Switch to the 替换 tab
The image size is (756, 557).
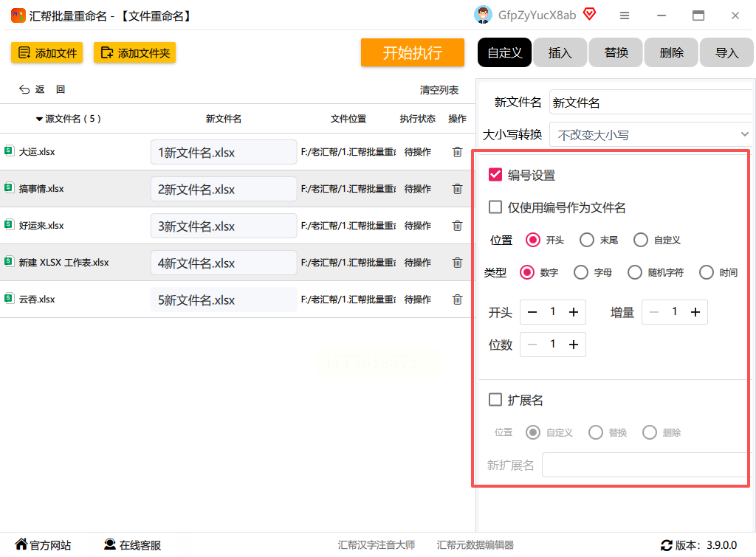616,52
